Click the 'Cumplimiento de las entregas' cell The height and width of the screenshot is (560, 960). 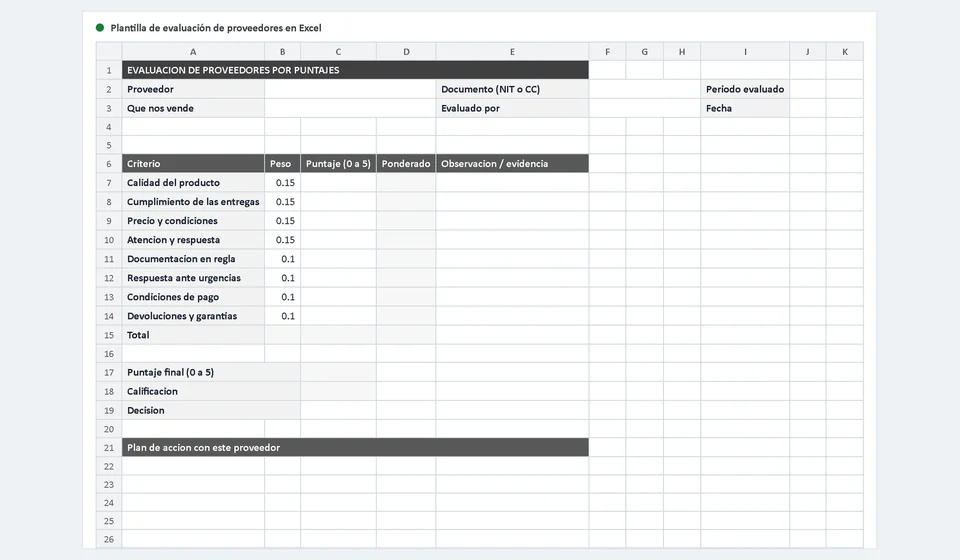coord(193,201)
